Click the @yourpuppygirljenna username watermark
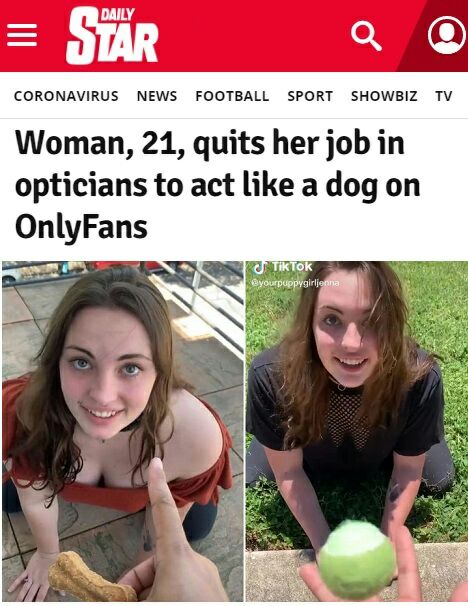Image resolution: width=468 pixels, height=606 pixels. tap(295, 283)
